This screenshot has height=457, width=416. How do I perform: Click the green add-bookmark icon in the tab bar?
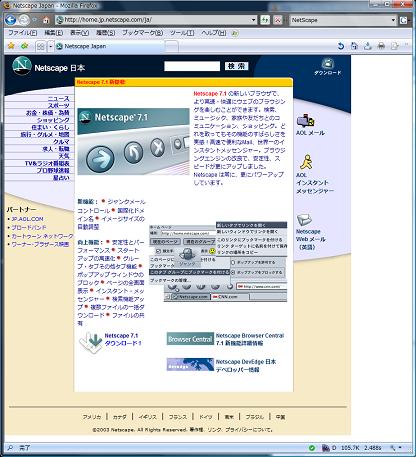pyautogui.click(x=24, y=46)
